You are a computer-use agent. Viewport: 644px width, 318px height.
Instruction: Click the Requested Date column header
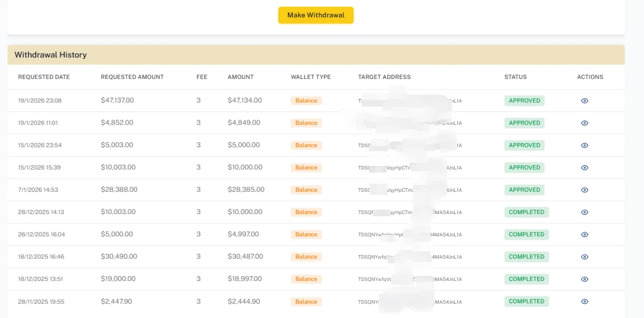point(44,77)
